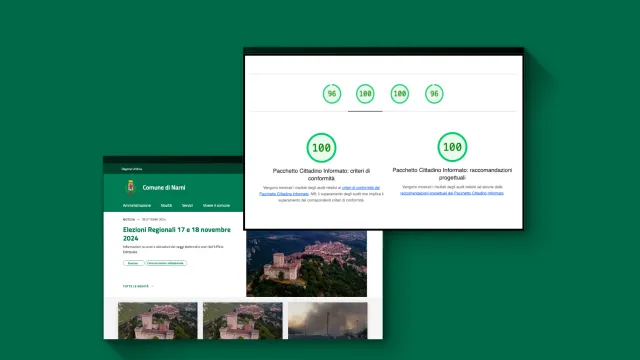
Task: Select the underlined 100 score gauge
Action: point(365,94)
